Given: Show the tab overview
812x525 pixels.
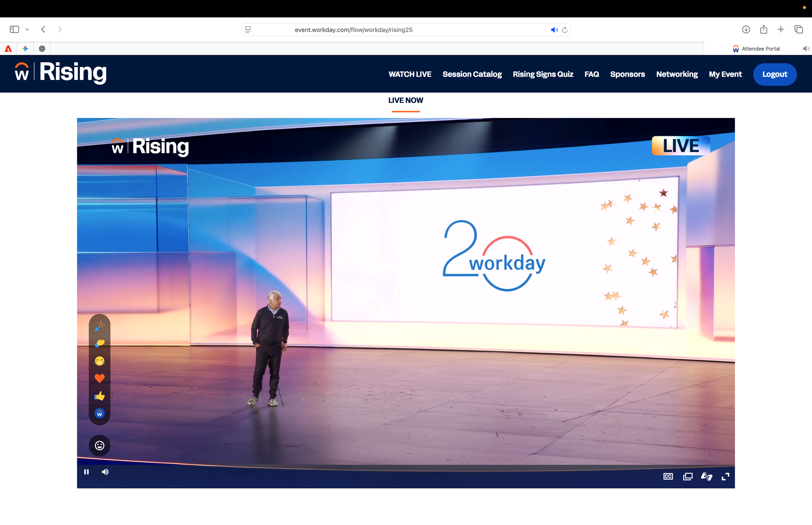Looking at the screenshot, I should 798,29.
